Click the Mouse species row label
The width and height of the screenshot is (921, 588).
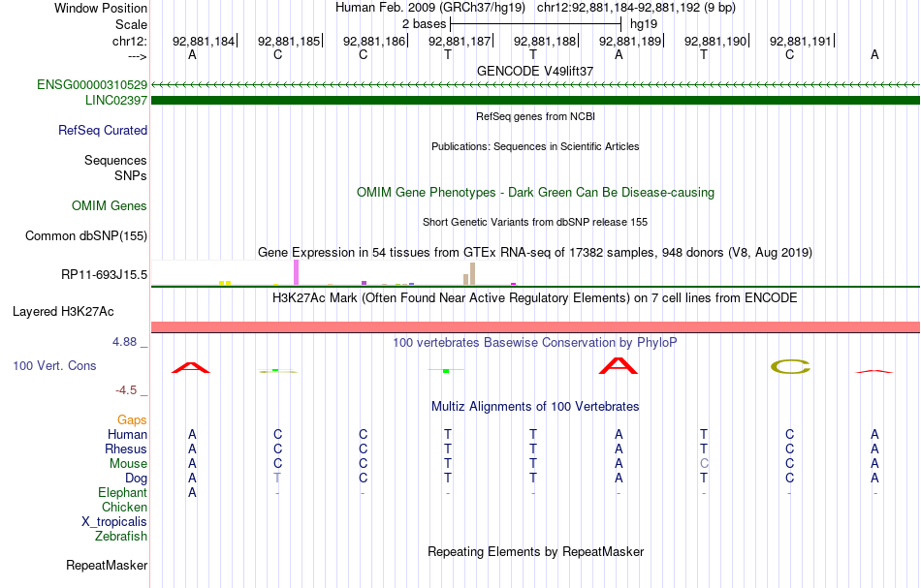(x=128, y=464)
